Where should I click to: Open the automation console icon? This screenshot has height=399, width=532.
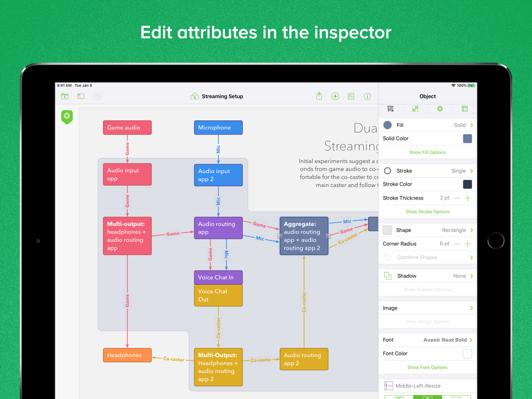(351, 96)
